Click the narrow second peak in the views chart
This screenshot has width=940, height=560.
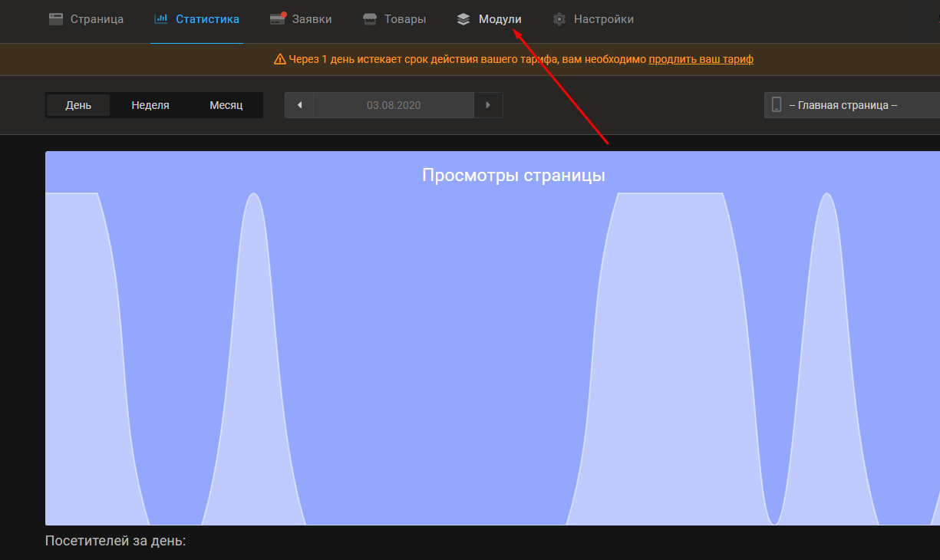[x=253, y=345]
